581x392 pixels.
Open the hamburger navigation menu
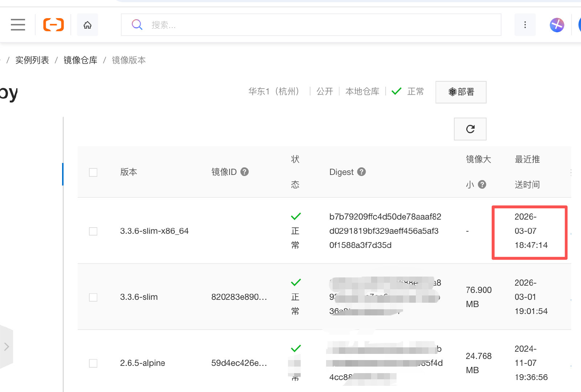pos(18,25)
